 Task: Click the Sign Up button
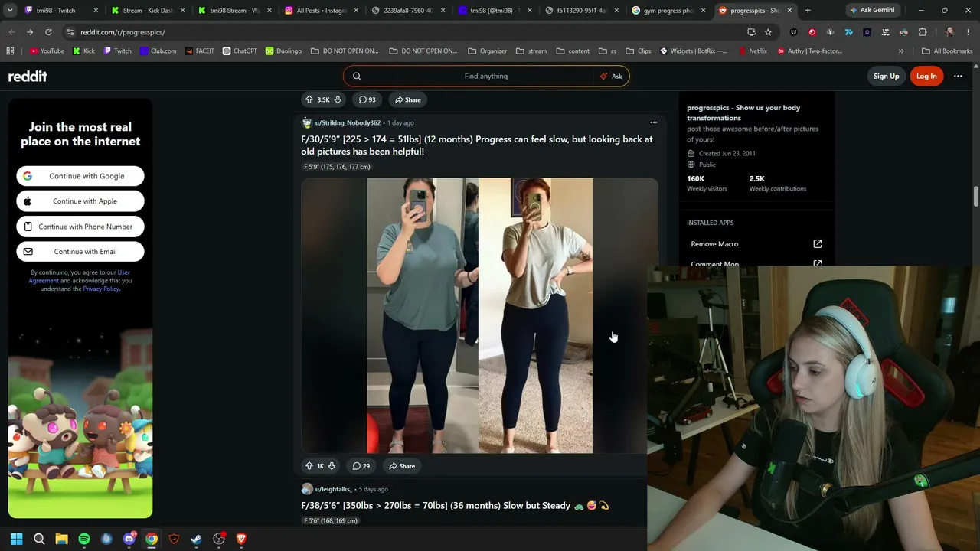[x=886, y=76]
